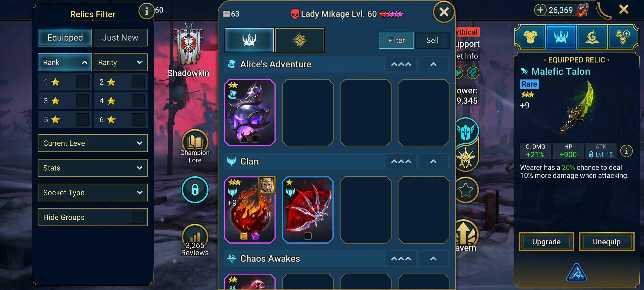Check the 1 star rank box
The height and width of the screenshot is (290, 644).
point(82,82)
